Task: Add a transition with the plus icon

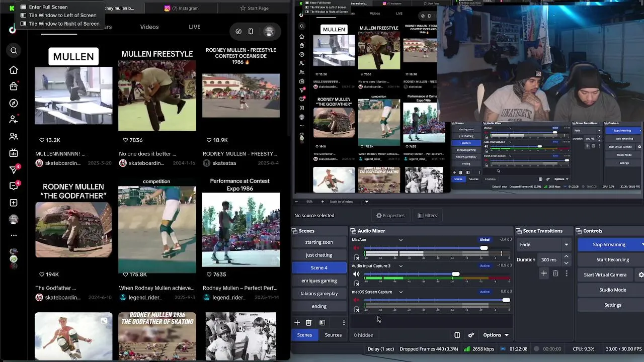Action: pos(544,274)
